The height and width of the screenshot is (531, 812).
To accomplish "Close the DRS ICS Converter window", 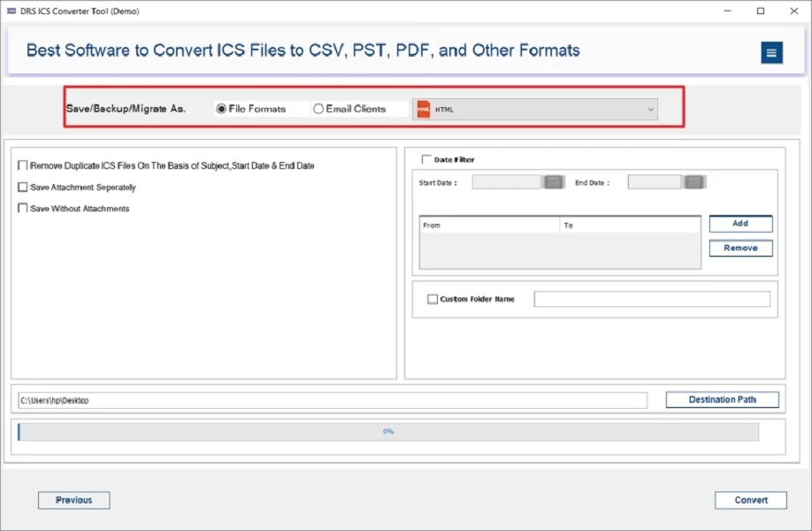I will click(x=794, y=11).
